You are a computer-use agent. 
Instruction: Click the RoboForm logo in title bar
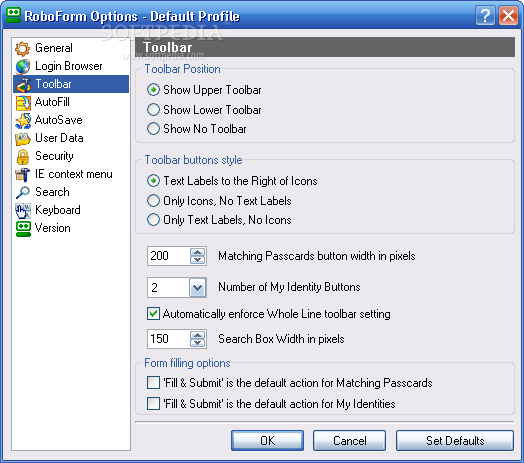point(13,15)
